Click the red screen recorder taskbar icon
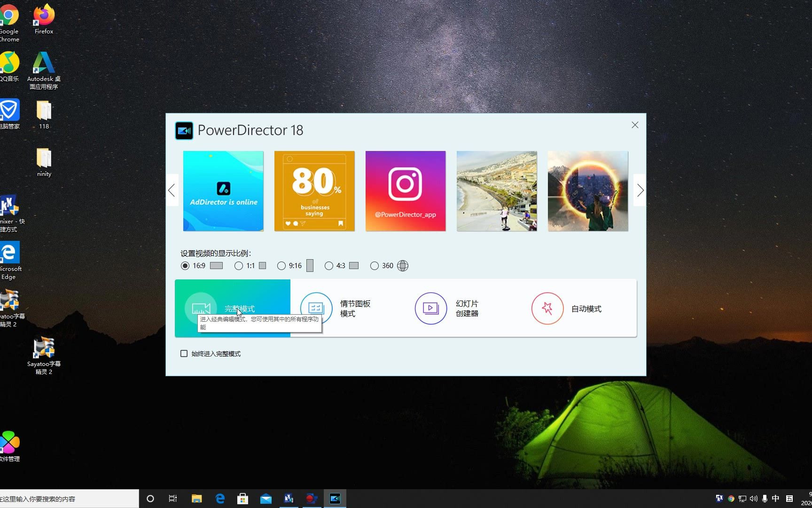Screen dimensions: 812x508 point(312,499)
